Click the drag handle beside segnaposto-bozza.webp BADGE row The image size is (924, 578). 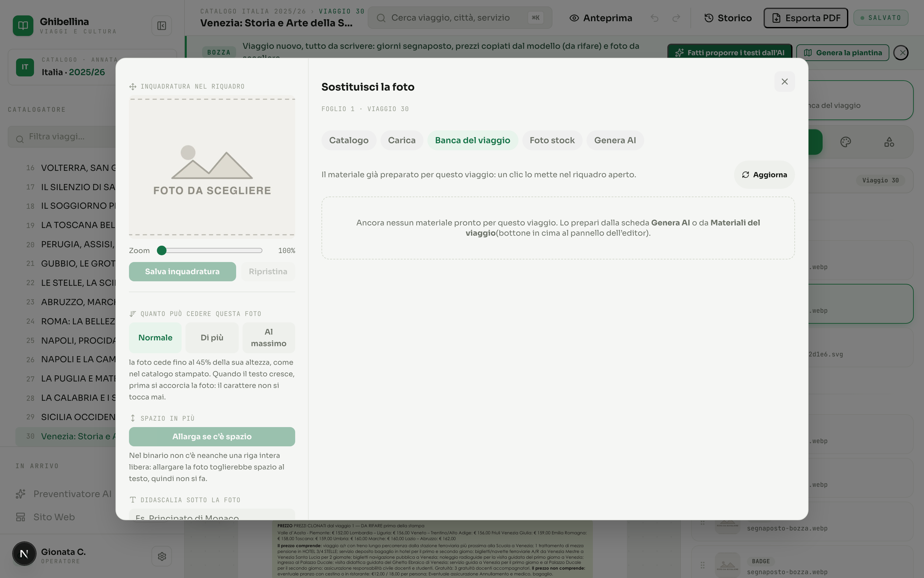coord(703,565)
